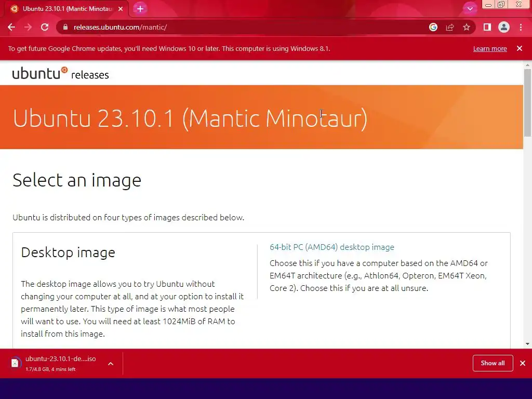The image size is (532, 399).
Task: Click the vertical scrollbar thumb
Action: point(527,102)
